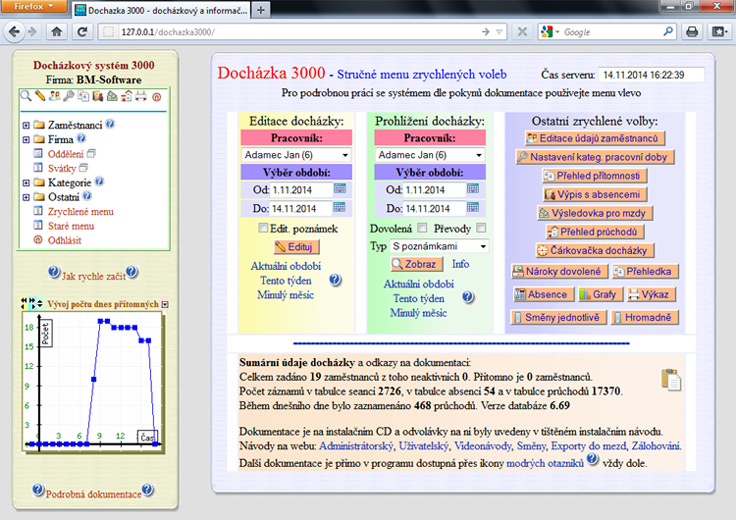Click the help icon next to Editace Tento týden
736x520 pixels.
pos(335,280)
